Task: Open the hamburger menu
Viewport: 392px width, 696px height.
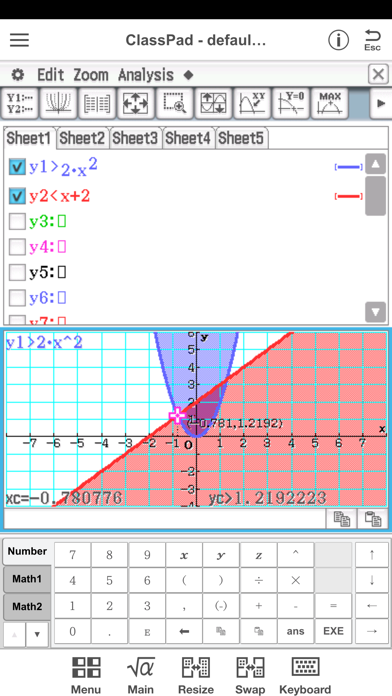Action: tap(20, 40)
